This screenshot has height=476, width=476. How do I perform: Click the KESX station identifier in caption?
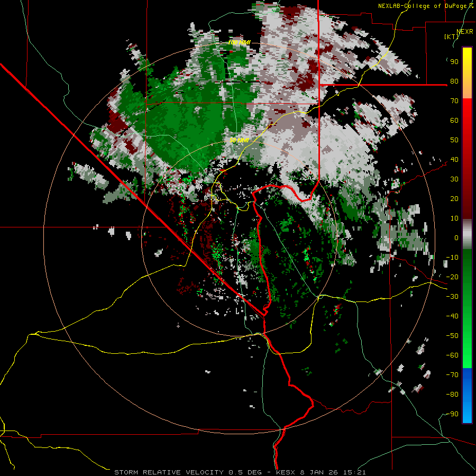click(x=286, y=472)
